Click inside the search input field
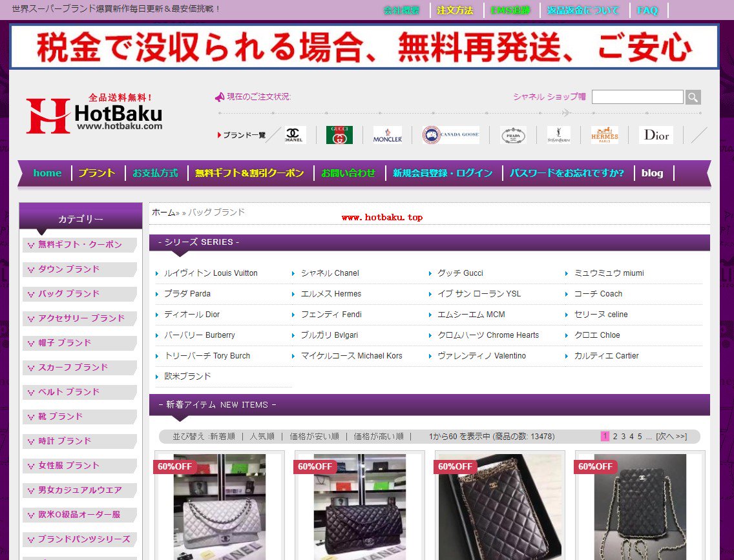 (638, 97)
